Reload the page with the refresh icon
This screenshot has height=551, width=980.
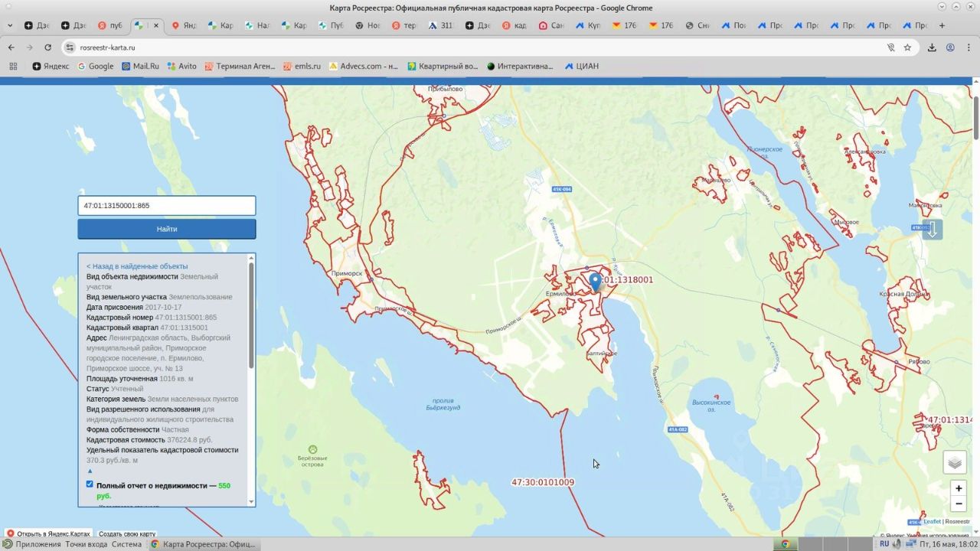(47, 47)
